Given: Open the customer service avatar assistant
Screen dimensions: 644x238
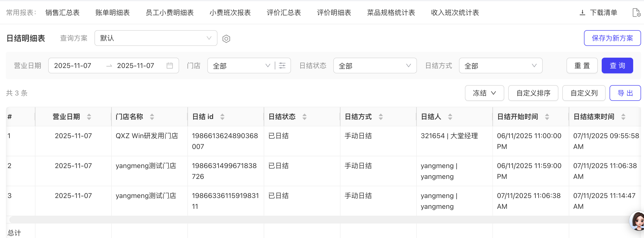Looking at the screenshot, I should click(x=638, y=221).
